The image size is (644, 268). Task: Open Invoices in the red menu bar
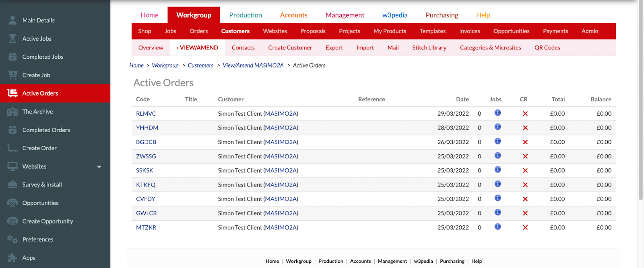point(470,31)
